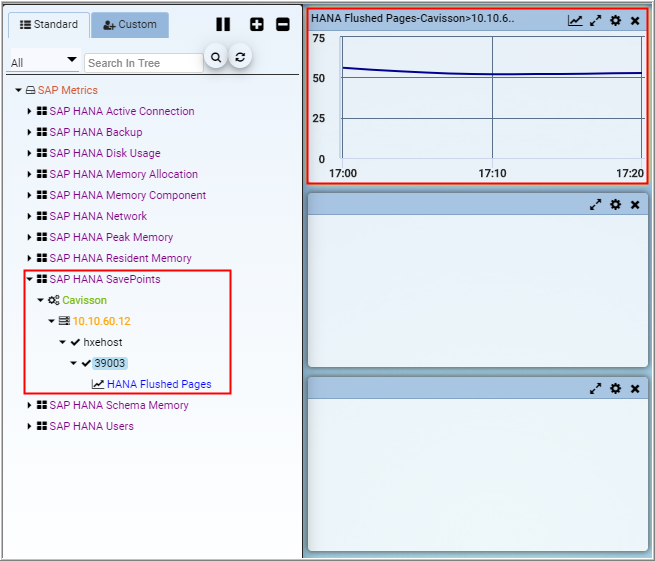Select SAP HANA Active Connection label
Viewport: 655px width, 561px height.
tap(122, 111)
